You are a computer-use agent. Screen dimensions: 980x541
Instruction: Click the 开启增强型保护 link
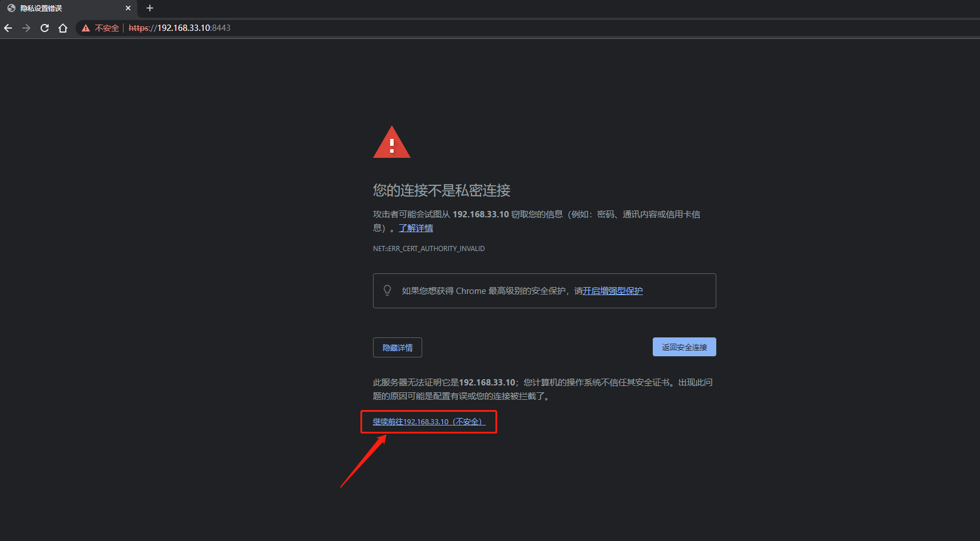(613, 291)
